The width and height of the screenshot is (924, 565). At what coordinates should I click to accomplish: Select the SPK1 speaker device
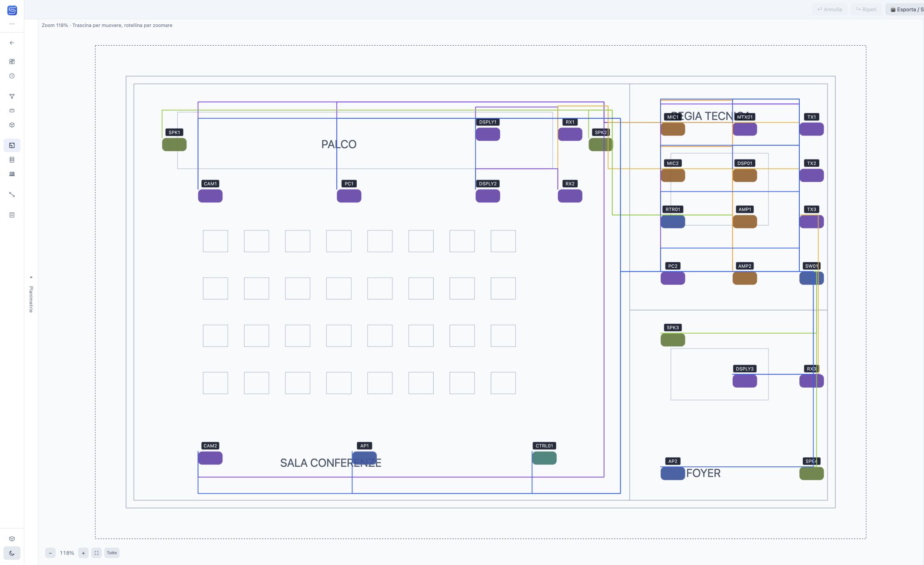(174, 145)
